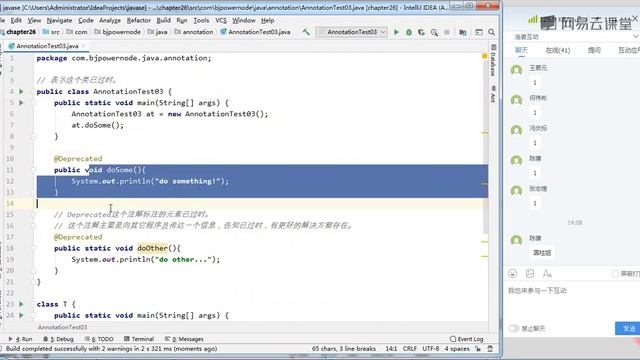
Task: Open the Ant side tool window
Action: (493, 95)
